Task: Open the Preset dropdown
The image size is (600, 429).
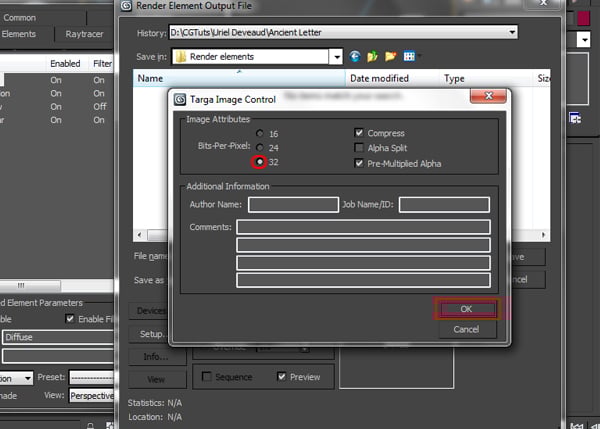Action: 92,378
